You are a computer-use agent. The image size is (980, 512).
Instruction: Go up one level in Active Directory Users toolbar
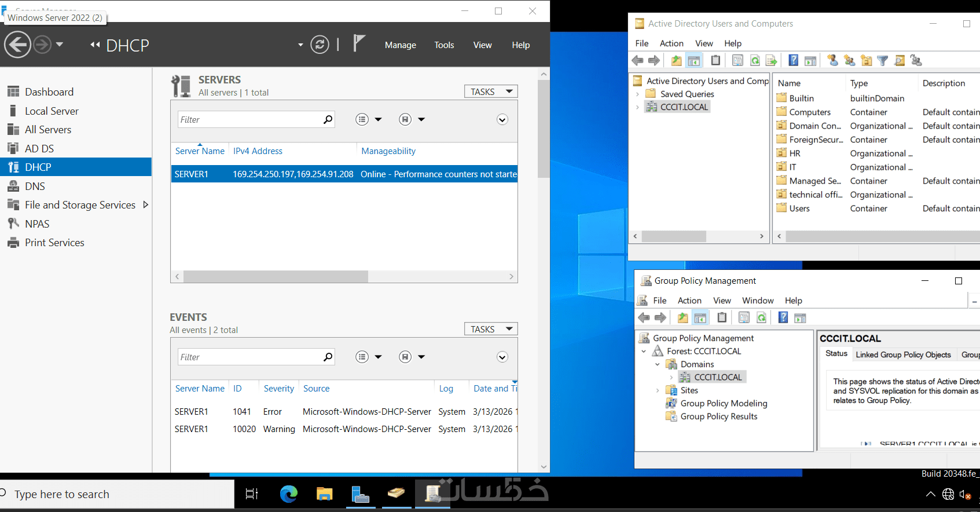tap(676, 60)
